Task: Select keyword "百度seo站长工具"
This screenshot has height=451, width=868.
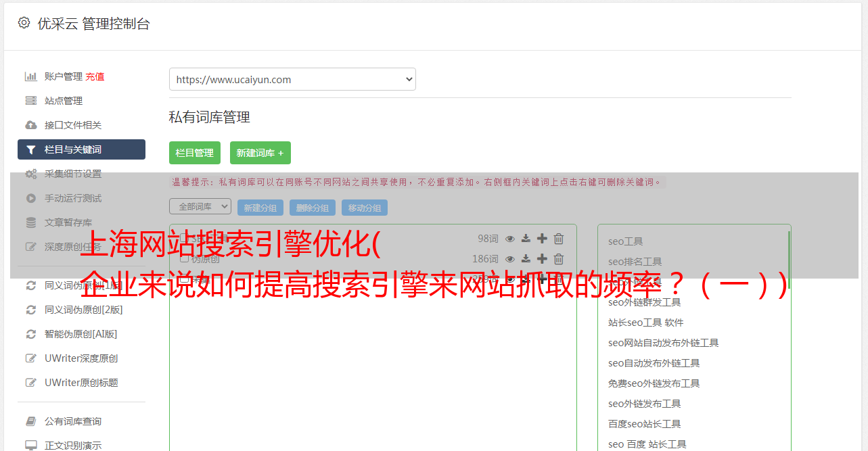Action: tap(645, 424)
